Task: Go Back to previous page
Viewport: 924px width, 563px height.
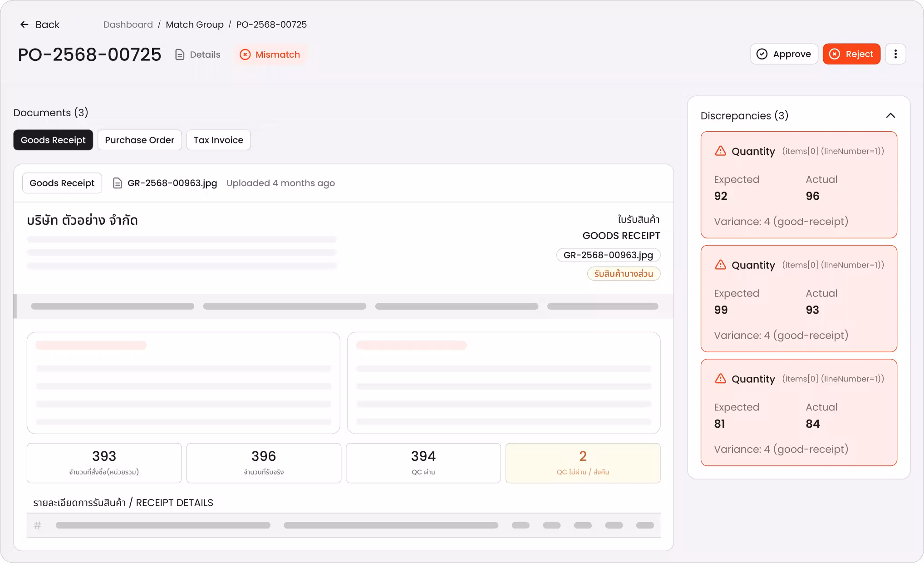Action: [x=40, y=25]
